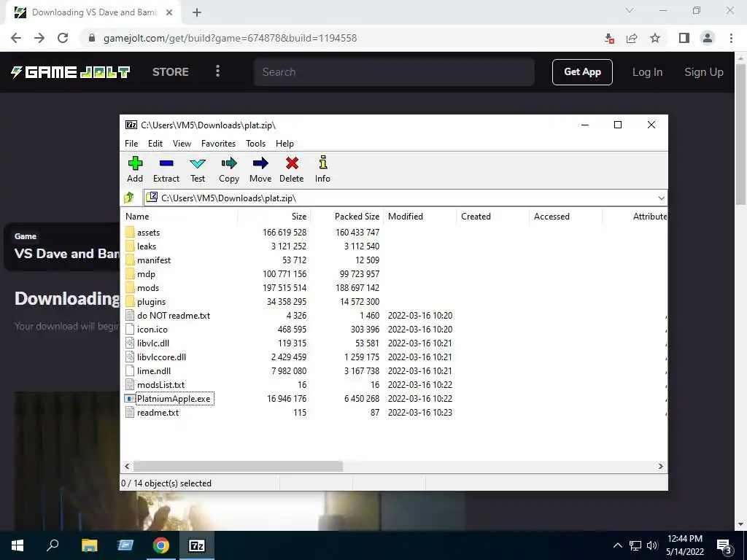Run the Test archive tool
747x560 pixels.
198,163
